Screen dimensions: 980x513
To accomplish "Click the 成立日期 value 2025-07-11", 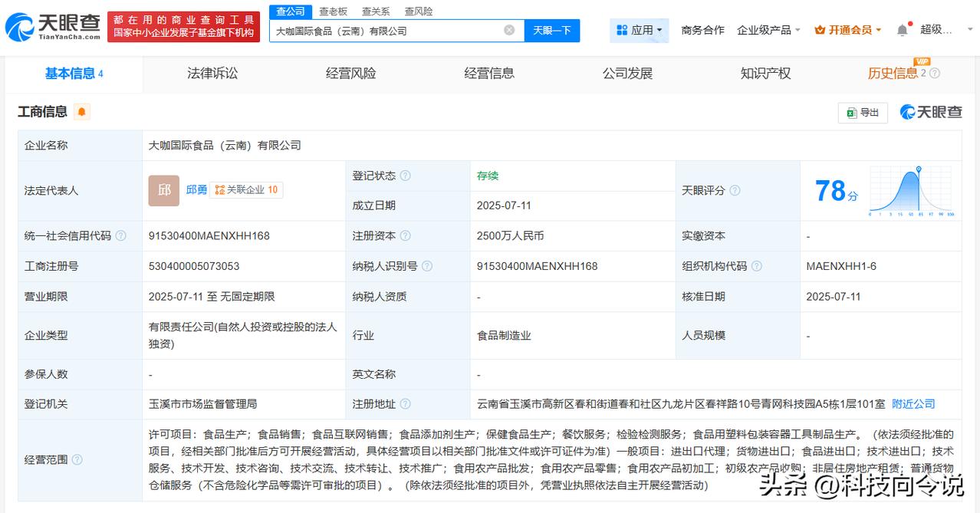I will 504,206.
